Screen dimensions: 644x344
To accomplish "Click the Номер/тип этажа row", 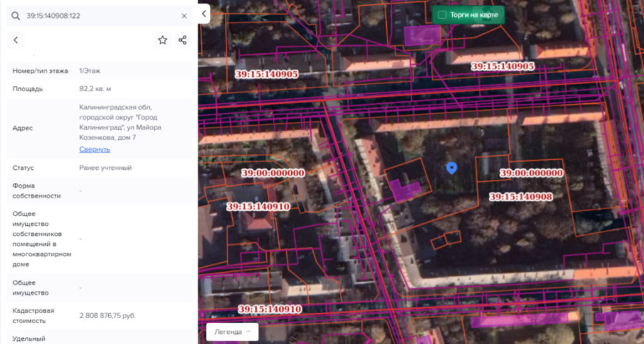I will (99, 71).
